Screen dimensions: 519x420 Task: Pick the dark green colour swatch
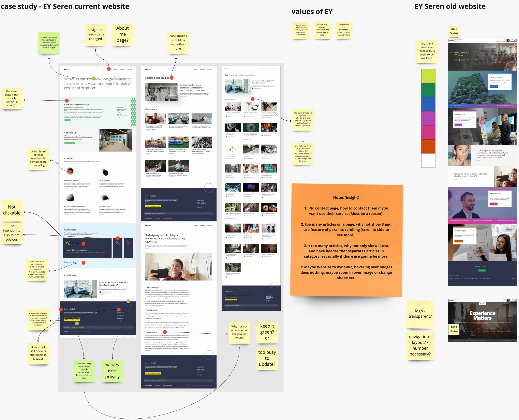click(x=428, y=90)
